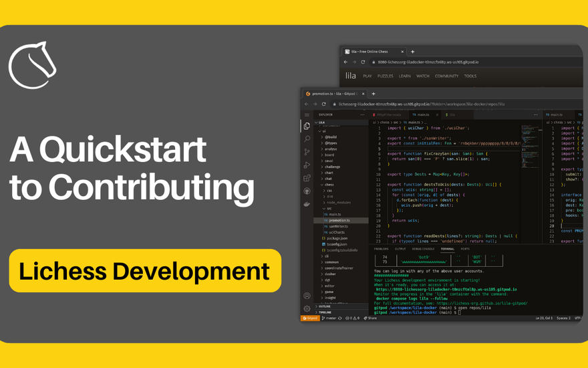Open the Docker whale icon in activity bar
This screenshot has width=588, height=368.
pos(307,204)
